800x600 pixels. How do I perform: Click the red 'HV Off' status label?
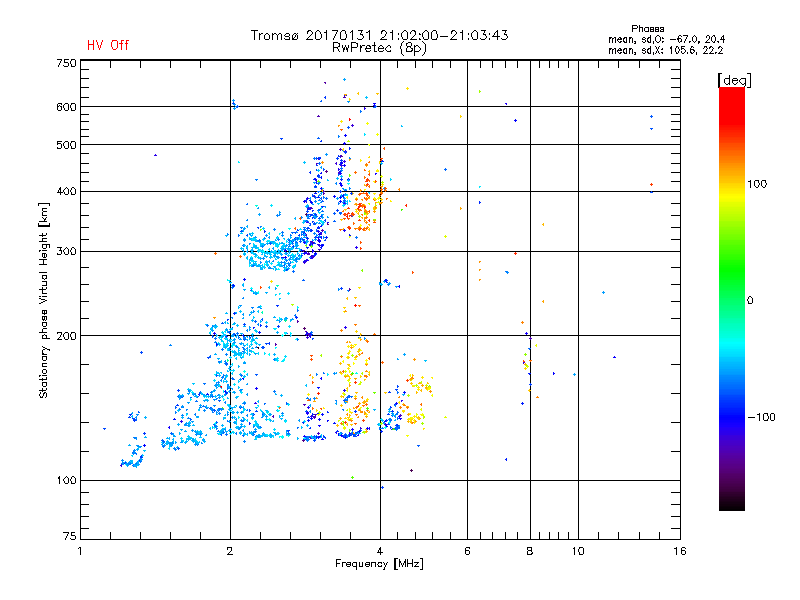pos(108,45)
